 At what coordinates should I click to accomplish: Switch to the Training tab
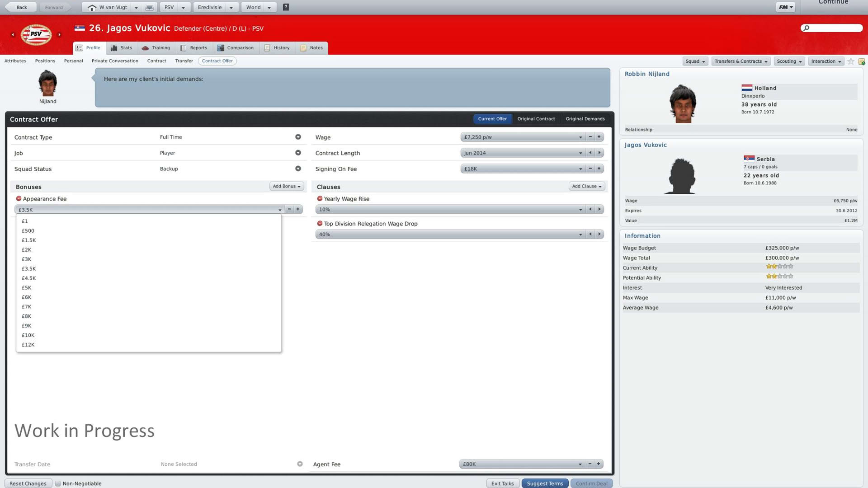[156, 48]
